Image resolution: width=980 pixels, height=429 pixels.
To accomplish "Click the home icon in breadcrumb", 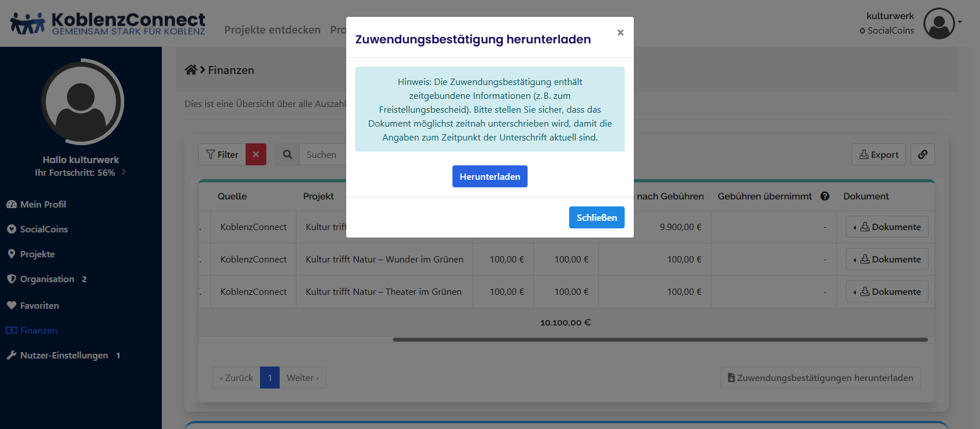I will pos(191,70).
